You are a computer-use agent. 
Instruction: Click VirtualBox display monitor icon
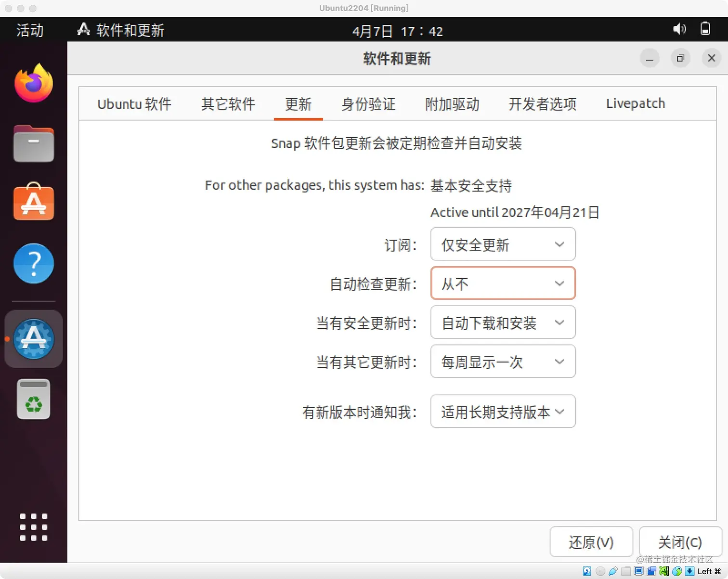639,571
